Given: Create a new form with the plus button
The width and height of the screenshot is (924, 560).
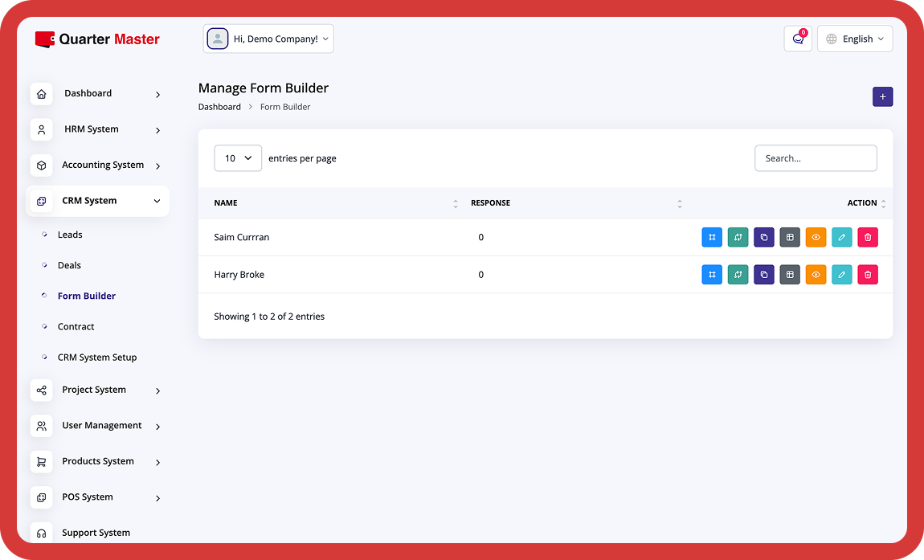Looking at the screenshot, I should tap(882, 96).
